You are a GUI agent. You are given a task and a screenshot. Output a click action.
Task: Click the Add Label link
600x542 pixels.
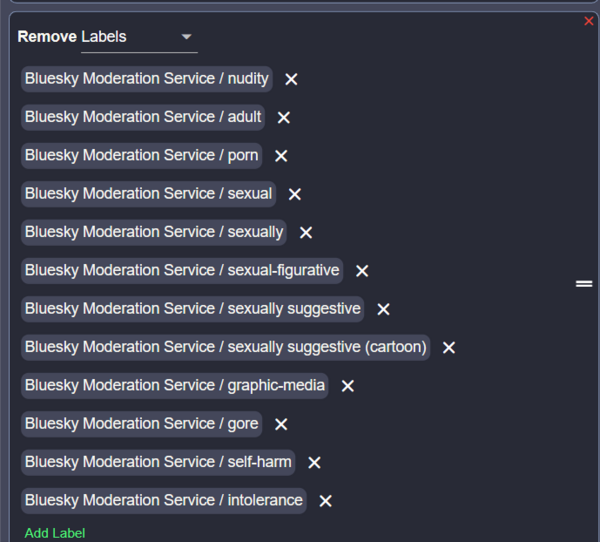55,533
